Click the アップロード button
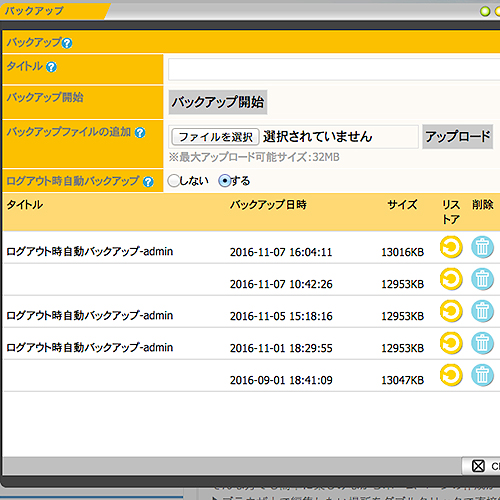 tap(457, 136)
